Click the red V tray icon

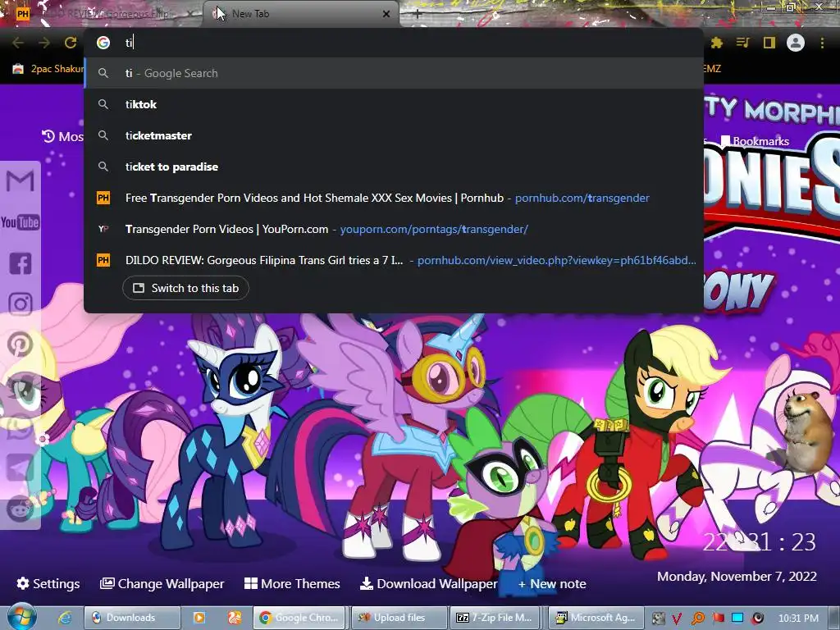(x=677, y=619)
